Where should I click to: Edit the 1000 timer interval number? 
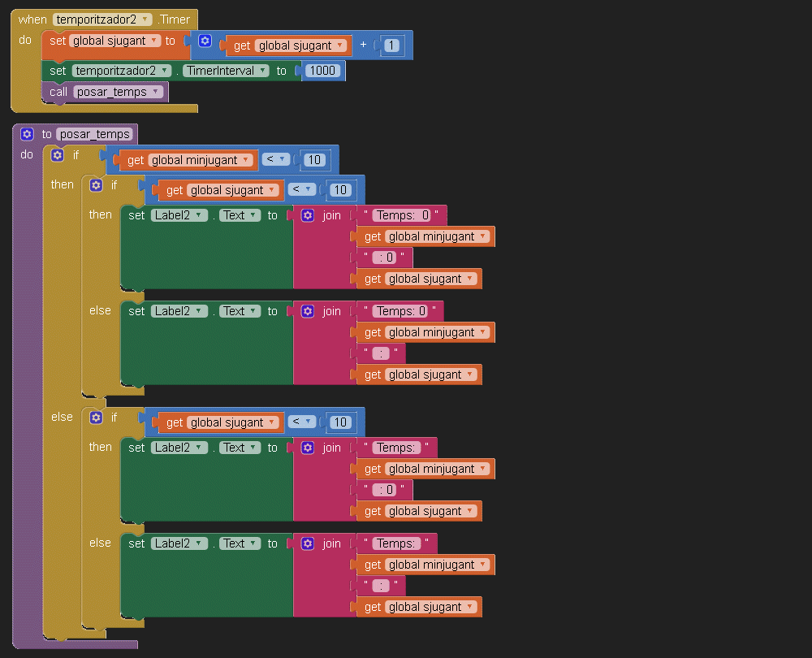(x=322, y=71)
